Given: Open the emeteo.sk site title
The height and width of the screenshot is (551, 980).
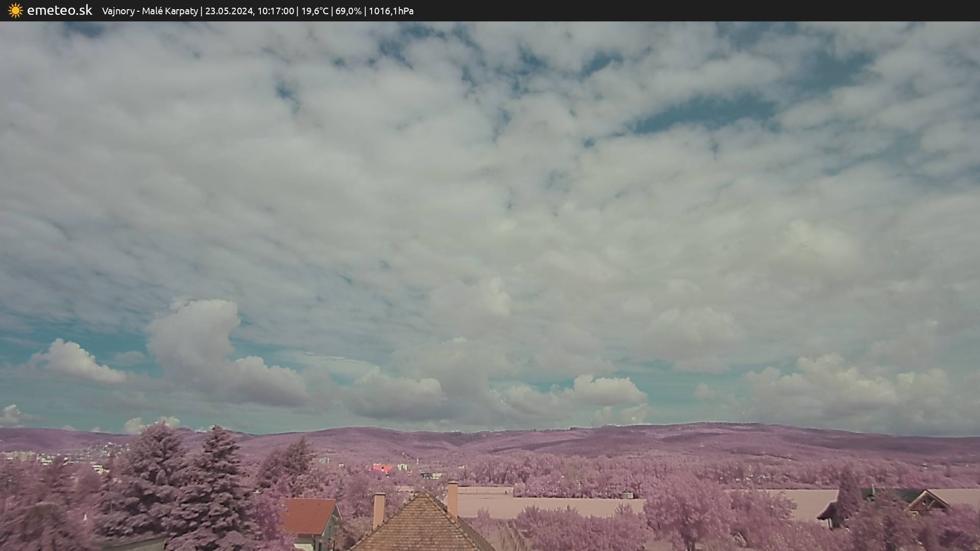Looking at the screenshot, I should coord(59,10).
